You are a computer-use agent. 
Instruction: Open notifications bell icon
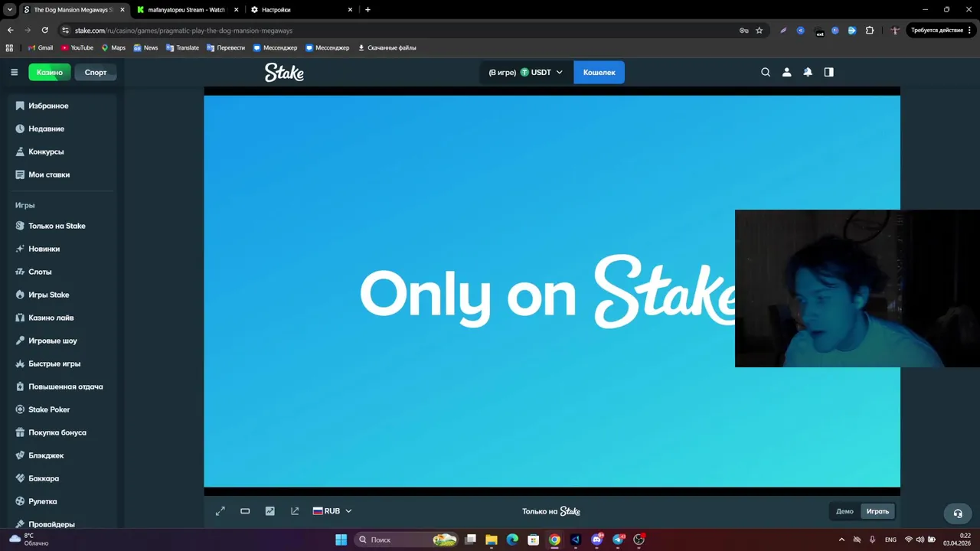pos(808,72)
